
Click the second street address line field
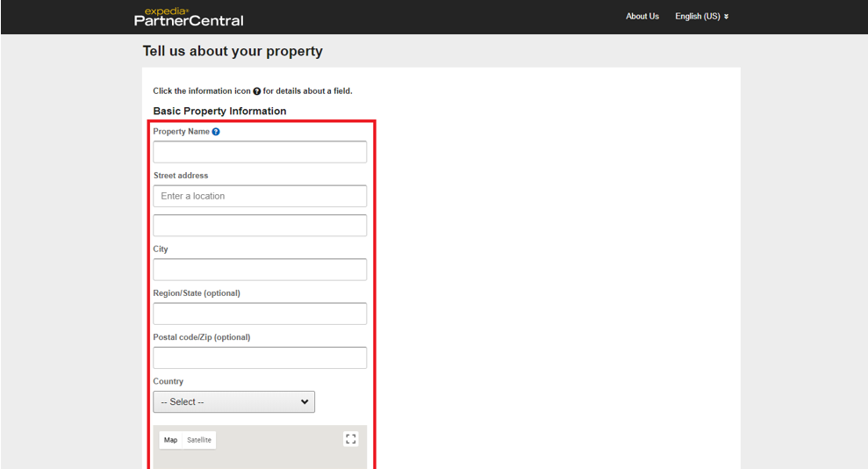tap(260, 226)
